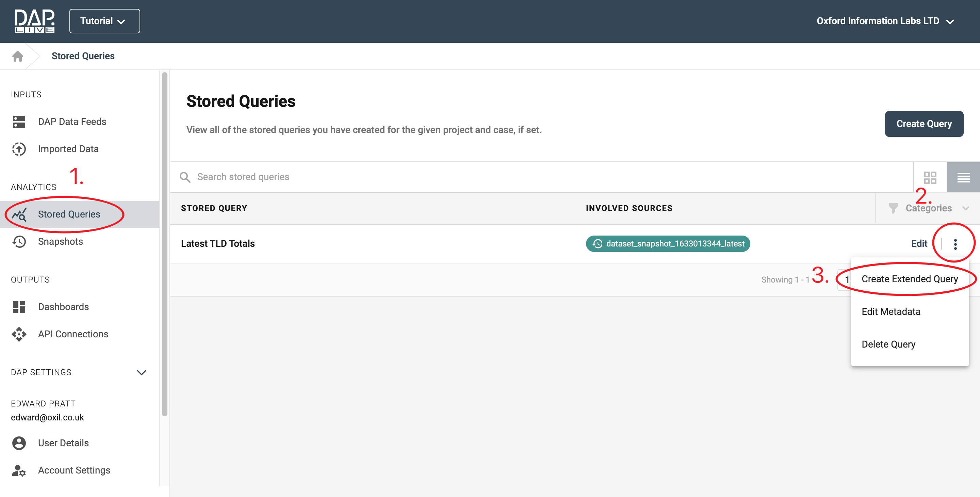Viewport: 980px width, 497px height.
Task: Open Snapshots from the sidebar
Action: tap(60, 241)
